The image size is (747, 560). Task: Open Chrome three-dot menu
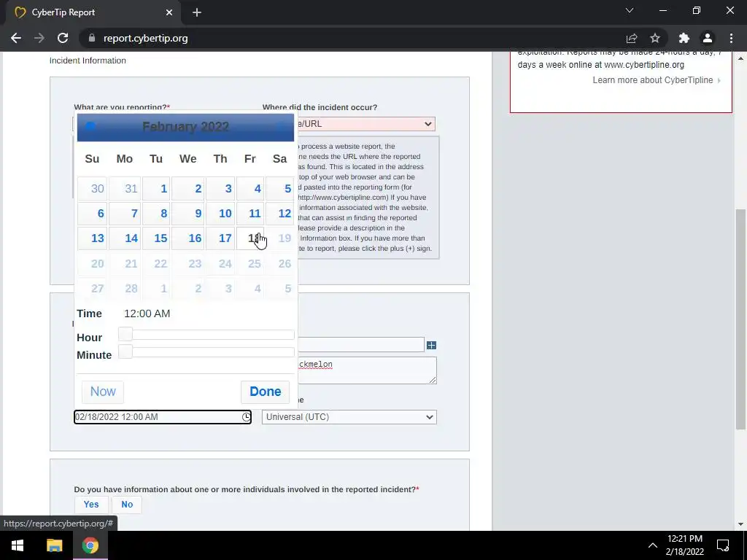click(x=731, y=38)
